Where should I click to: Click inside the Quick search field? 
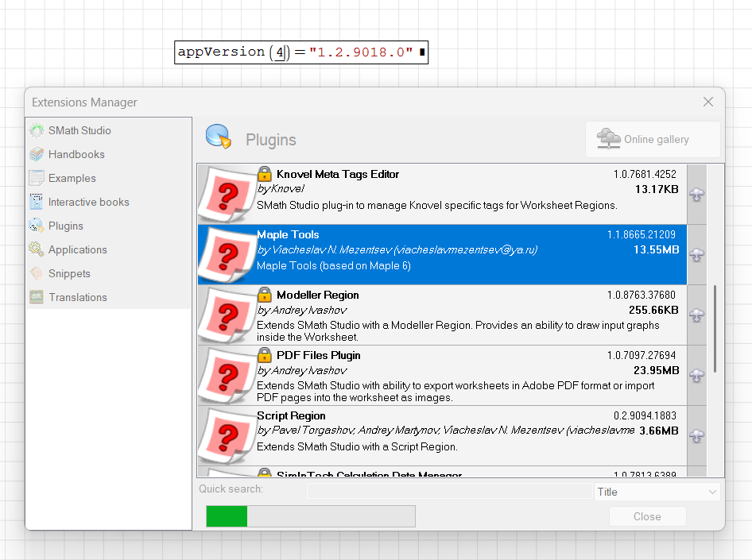[x=448, y=491]
